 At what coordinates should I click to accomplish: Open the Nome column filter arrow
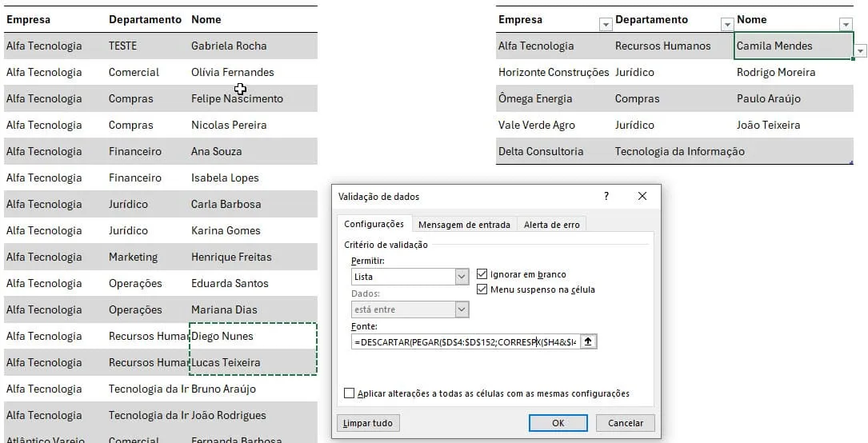click(x=846, y=24)
